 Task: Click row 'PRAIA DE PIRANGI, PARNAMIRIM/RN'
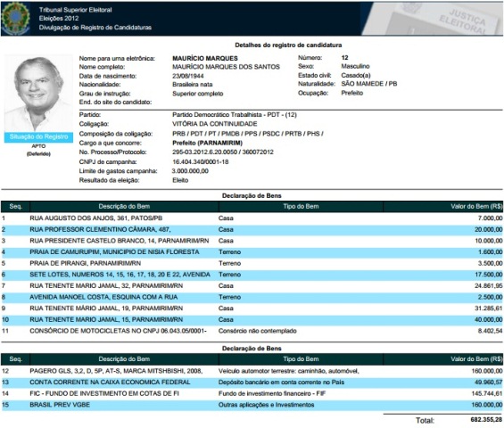tap(252, 263)
